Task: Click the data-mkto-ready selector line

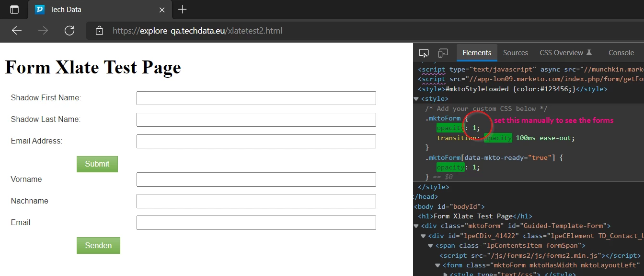Action: (x=494, y=157)
